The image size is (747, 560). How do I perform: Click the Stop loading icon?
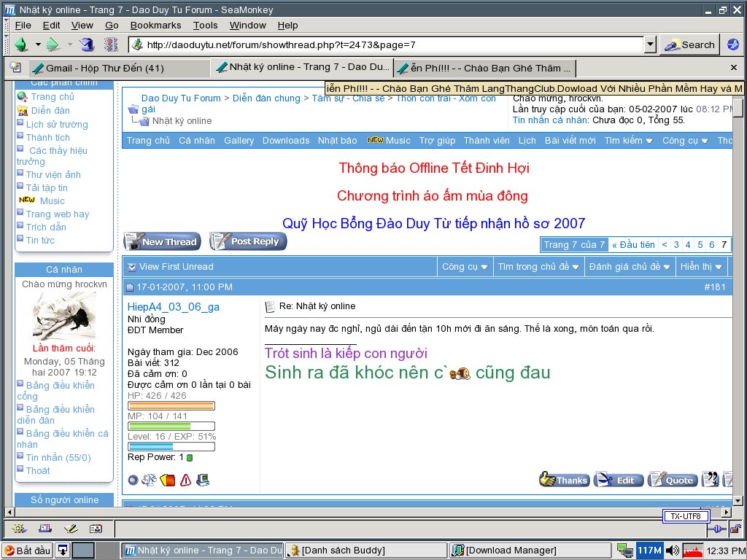pos(111,44)
